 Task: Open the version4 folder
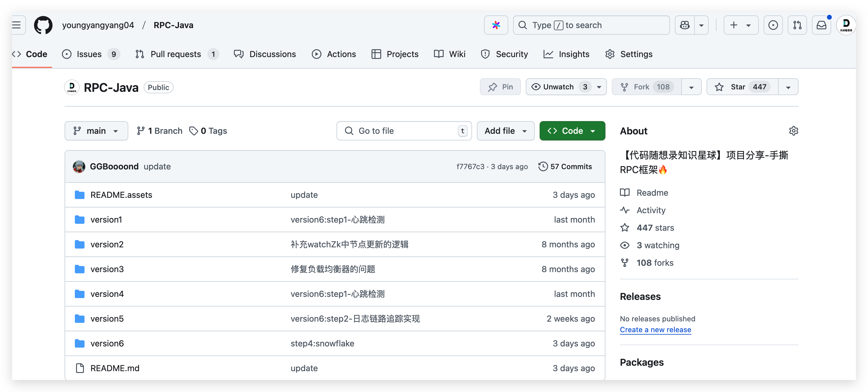click(x=107, y=294)
